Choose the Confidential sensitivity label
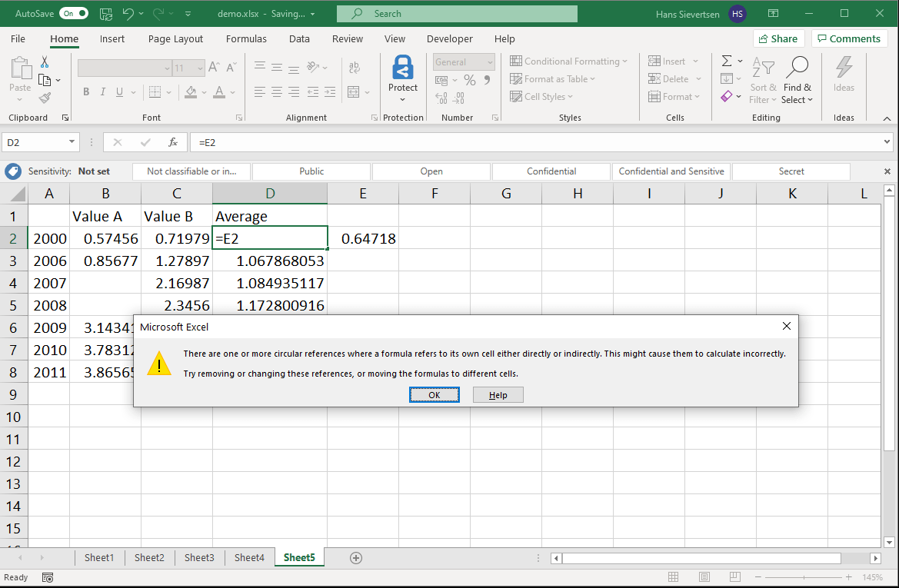This screenshot has width=899, height=588. pyautogui.click(x=551, y=171)
